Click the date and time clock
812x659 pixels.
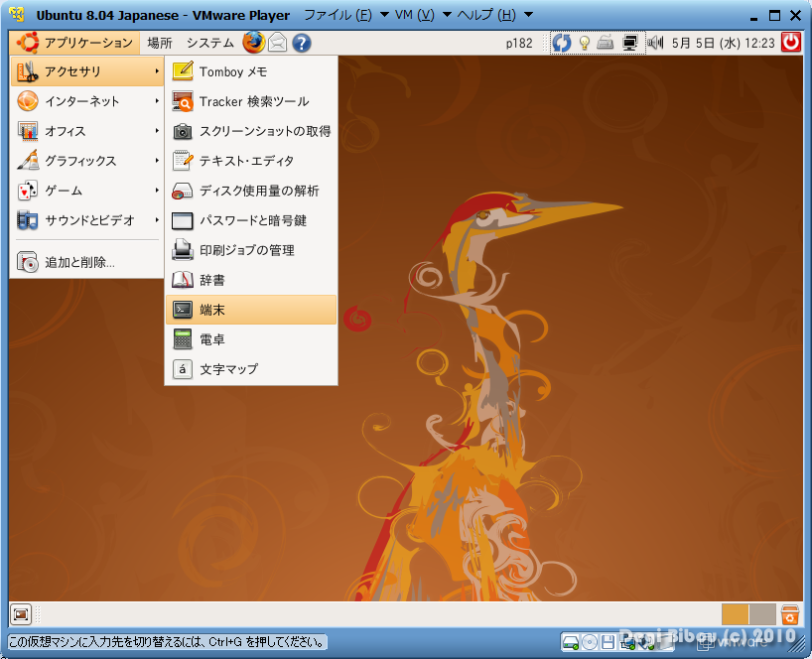(x=723, y=43)
